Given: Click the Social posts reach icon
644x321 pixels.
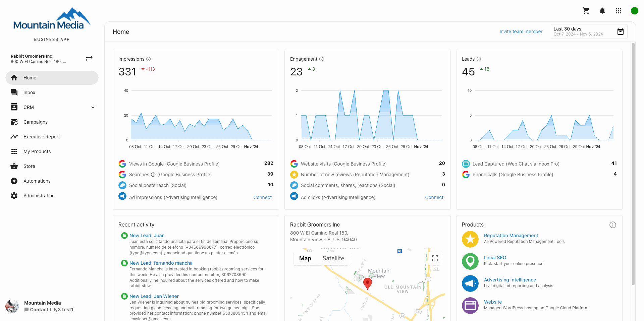Looking at the screenshot, I should pos(122,185).
